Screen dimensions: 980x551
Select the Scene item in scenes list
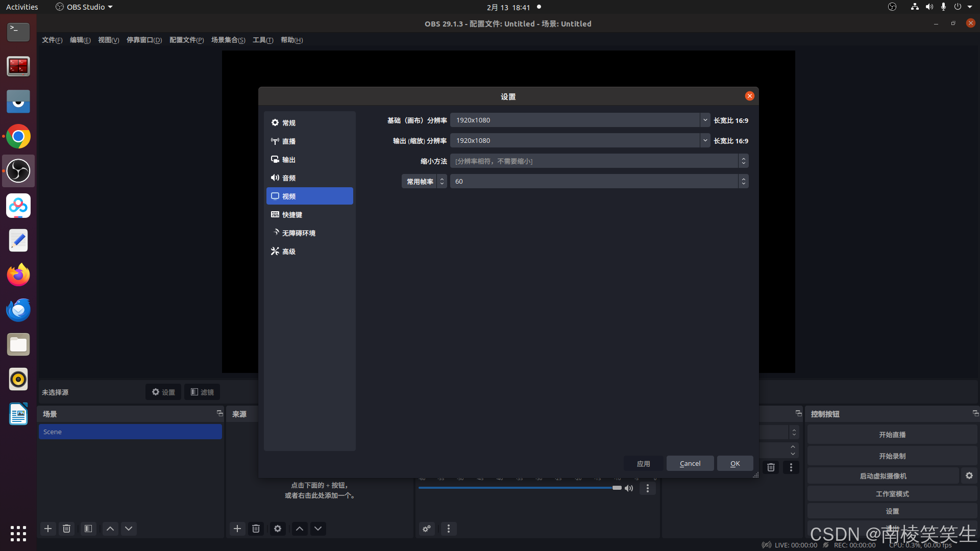point(130,432)
